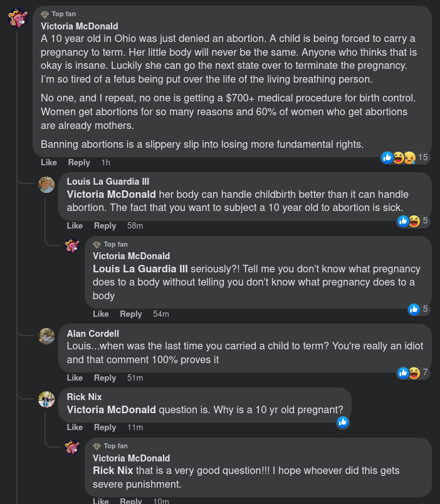Click like reaction count on Victoria's reply to Louis
The image size is (440, 504).
coord(418,309)
